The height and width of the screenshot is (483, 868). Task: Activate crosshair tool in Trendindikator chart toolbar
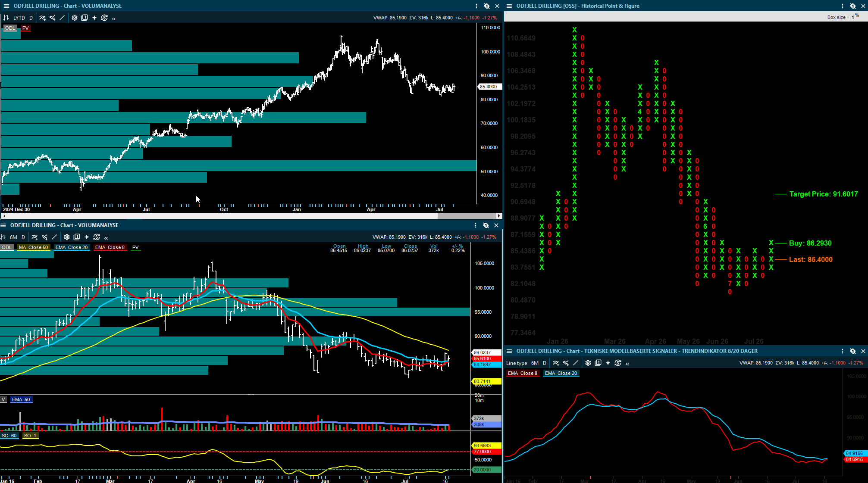coord(608,363)
